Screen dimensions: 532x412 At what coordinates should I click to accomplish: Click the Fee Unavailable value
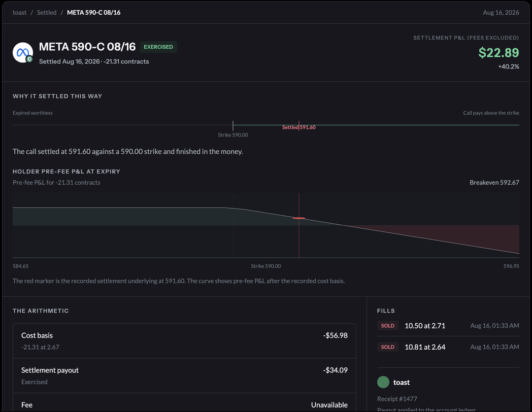(x=329, y=405)
